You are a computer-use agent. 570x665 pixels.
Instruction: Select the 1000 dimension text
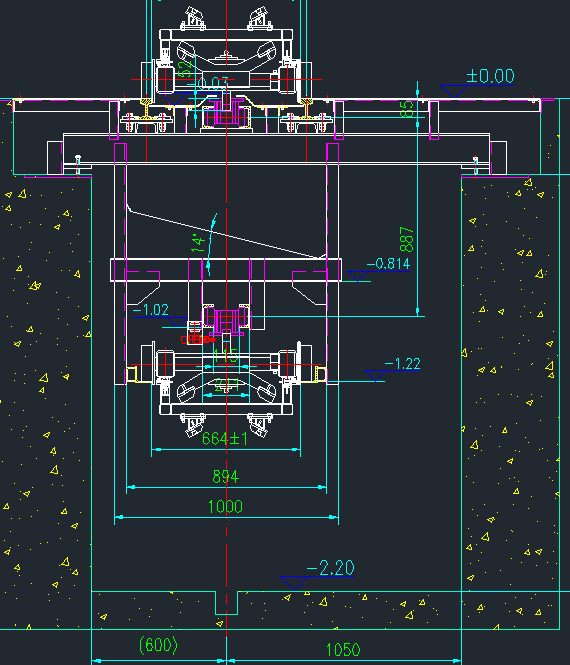point(225,507)
